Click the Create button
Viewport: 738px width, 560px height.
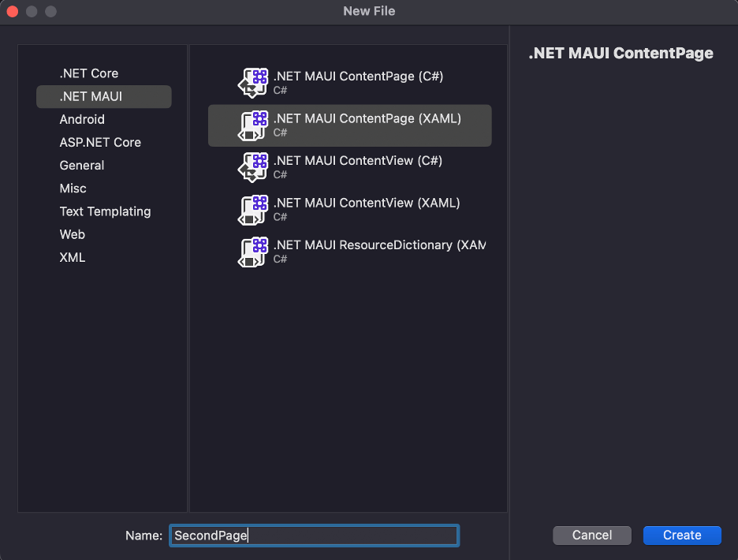(x=682, y=536)
